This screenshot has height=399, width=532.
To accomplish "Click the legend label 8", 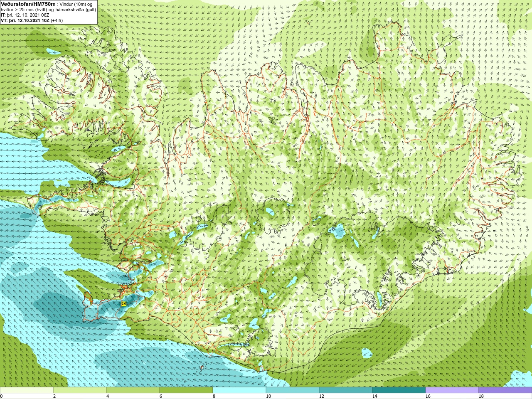I will 214,396.
